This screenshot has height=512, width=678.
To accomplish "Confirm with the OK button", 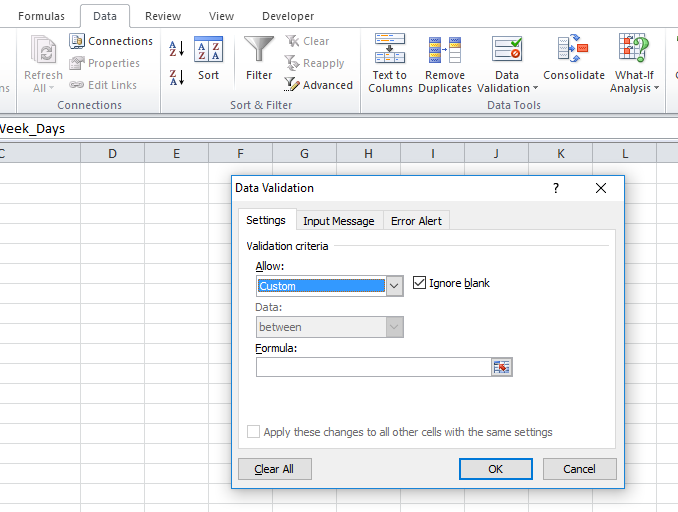I will [496, 469].
